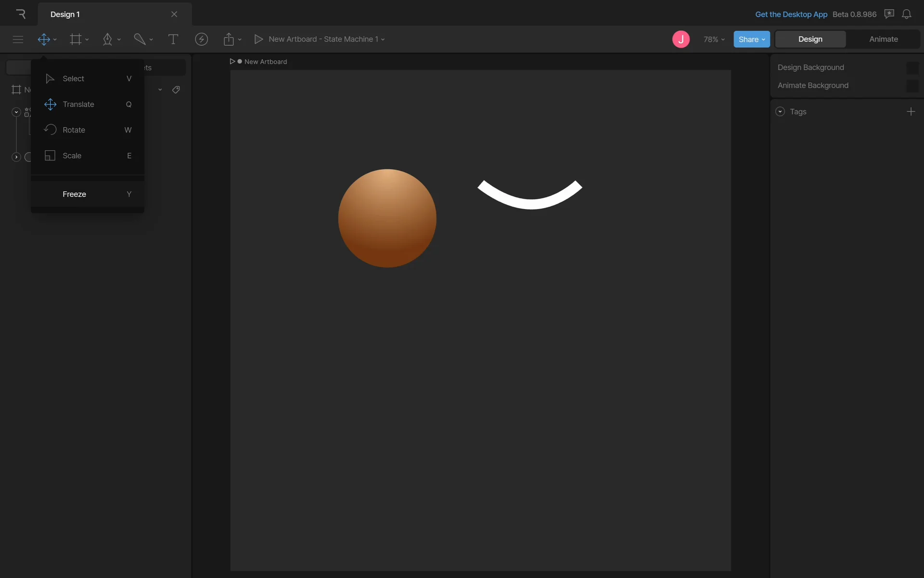The image size is (924, 578).
Task: Open the notifications bell
Action: pyautogui.click(x=906, y=14)
